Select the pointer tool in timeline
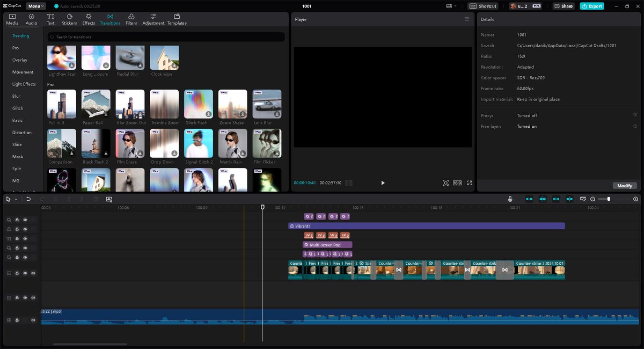 [8, 199]
